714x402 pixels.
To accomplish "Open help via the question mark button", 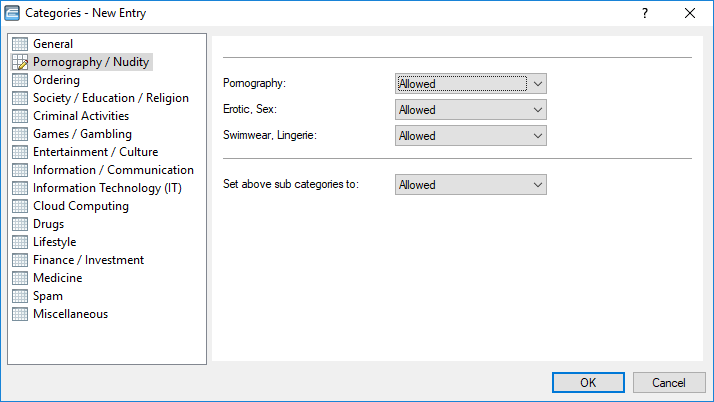I will click(645, 13).
